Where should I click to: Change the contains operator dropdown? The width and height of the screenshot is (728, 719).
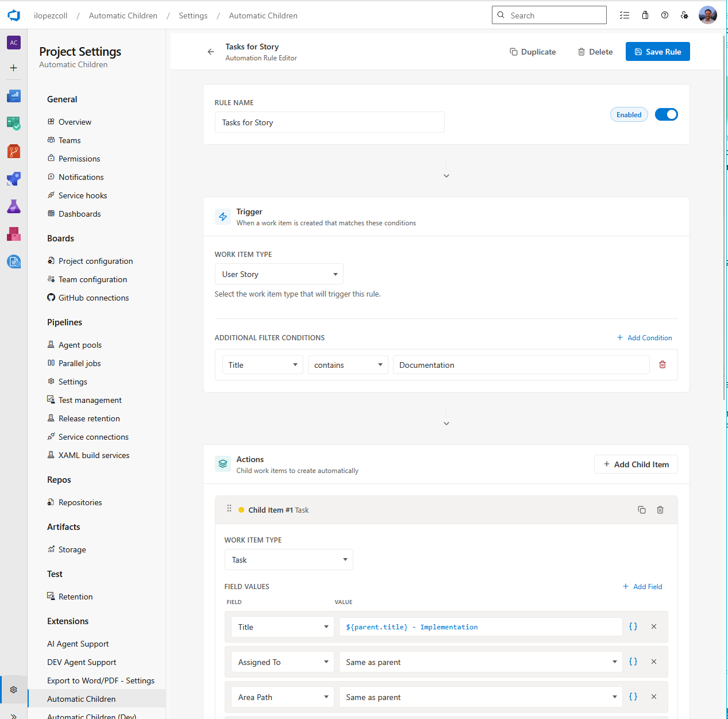click(347, 364)
